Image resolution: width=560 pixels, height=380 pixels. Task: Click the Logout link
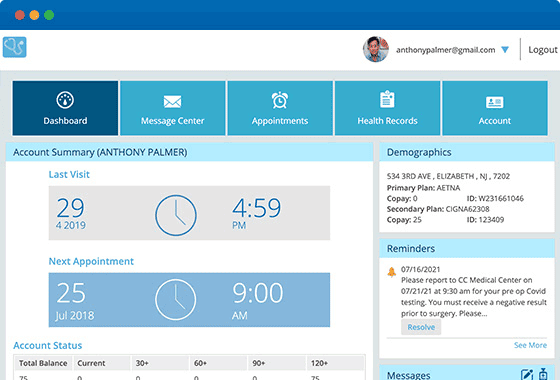pyautogui.click(x=542, y=50)
